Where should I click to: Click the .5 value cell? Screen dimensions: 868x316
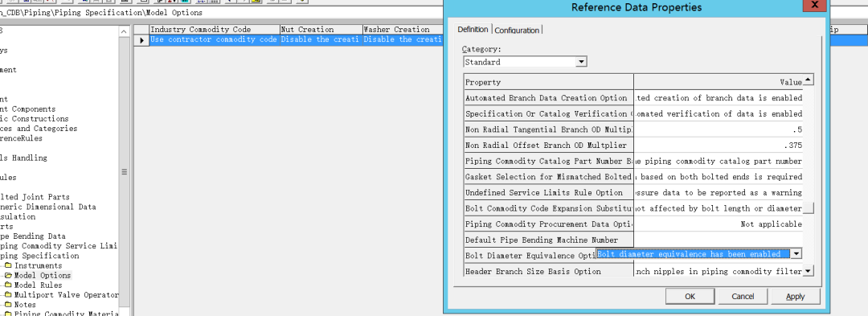(719, 129)
